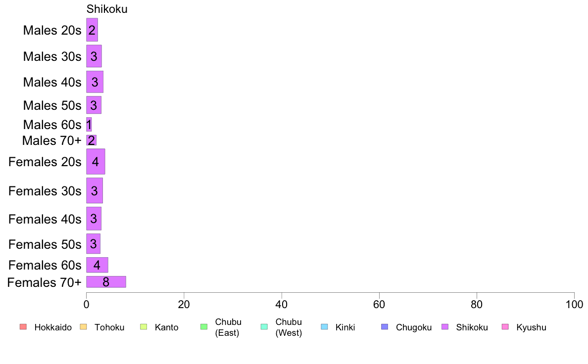
Task: Click the Kyushu legend label
Action: click(531, 327)
